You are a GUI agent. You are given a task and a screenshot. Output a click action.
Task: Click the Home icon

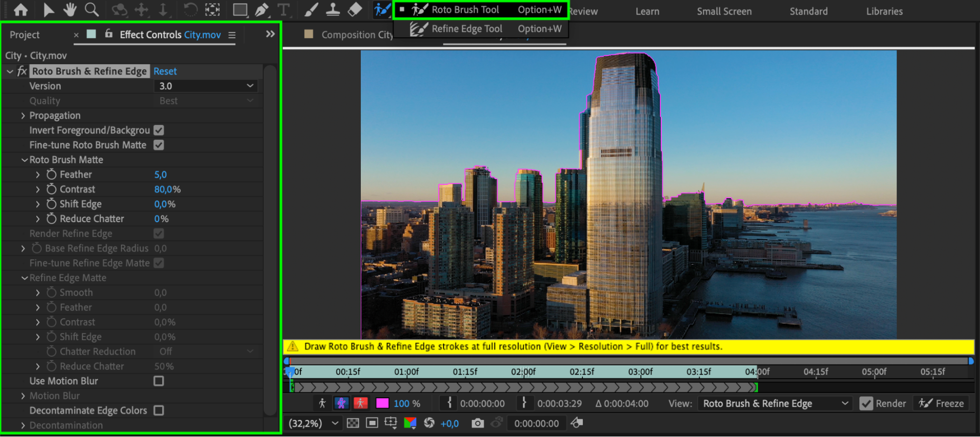(21, 10)
